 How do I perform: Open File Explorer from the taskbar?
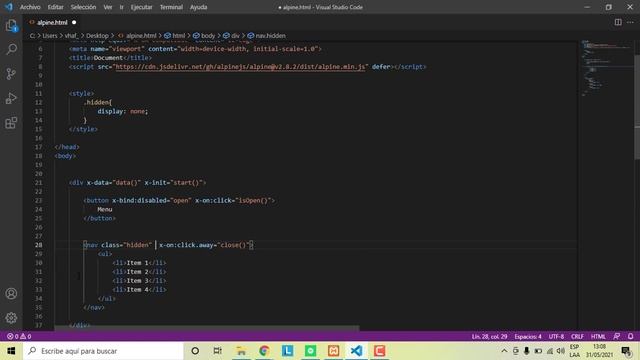pos(241,351)
